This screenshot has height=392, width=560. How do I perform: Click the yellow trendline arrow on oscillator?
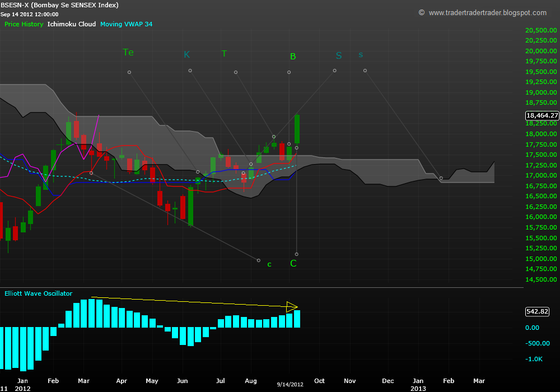291,306
